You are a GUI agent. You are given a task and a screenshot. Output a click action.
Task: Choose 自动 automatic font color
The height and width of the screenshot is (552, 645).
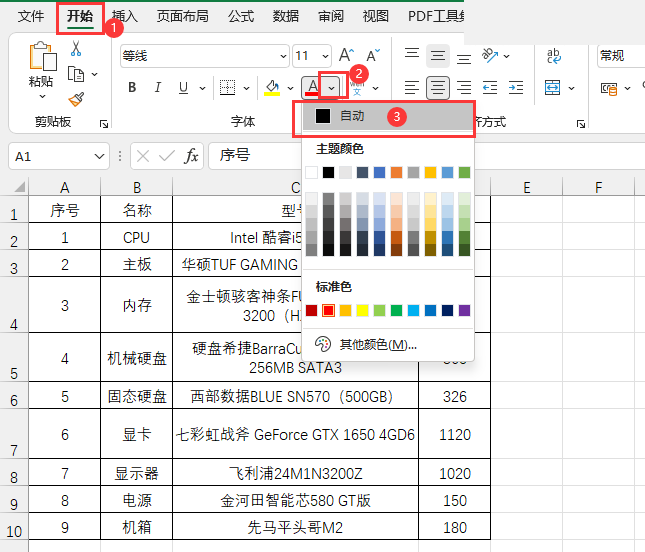click(x=387, y=116)
